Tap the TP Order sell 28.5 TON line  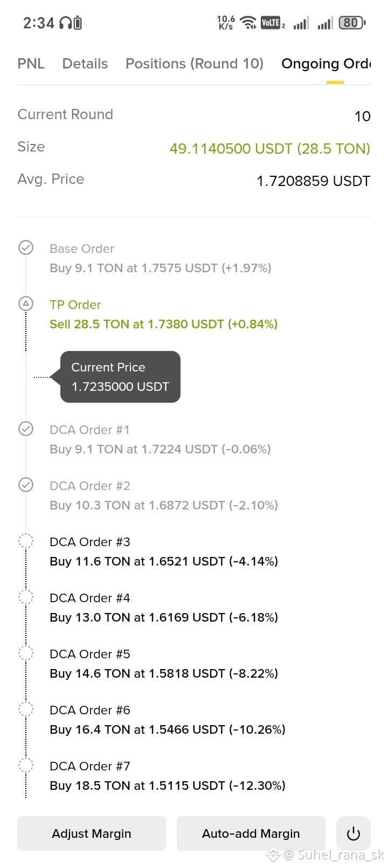(164, 324)
